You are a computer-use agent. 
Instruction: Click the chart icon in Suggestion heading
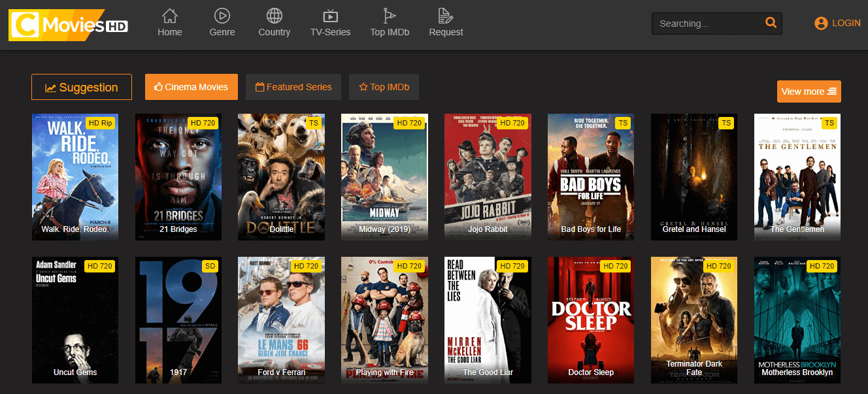click(50, 88)
